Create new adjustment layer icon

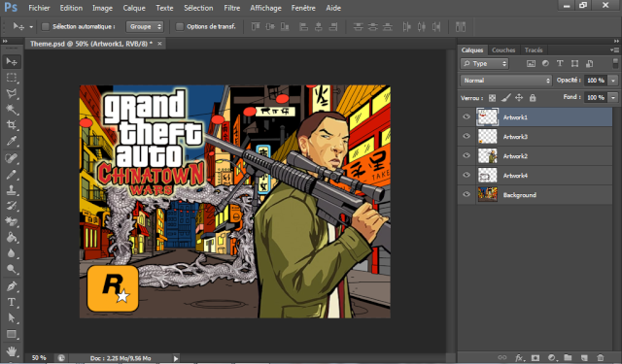coord(552,357)
